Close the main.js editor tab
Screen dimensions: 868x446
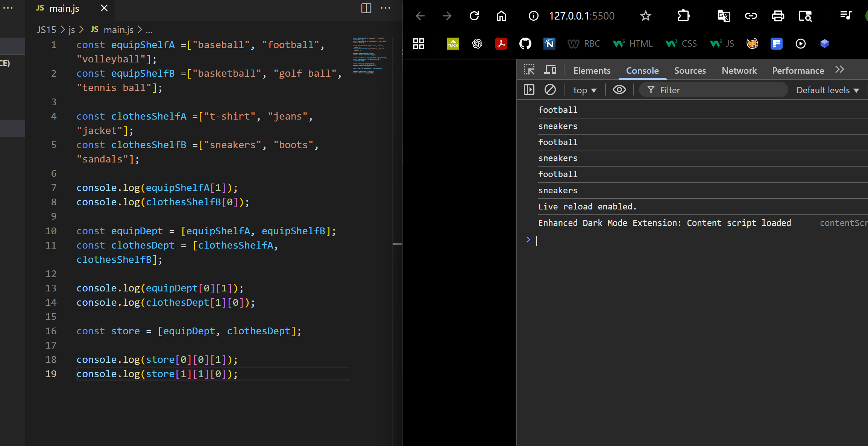click(x=104, y=8)
